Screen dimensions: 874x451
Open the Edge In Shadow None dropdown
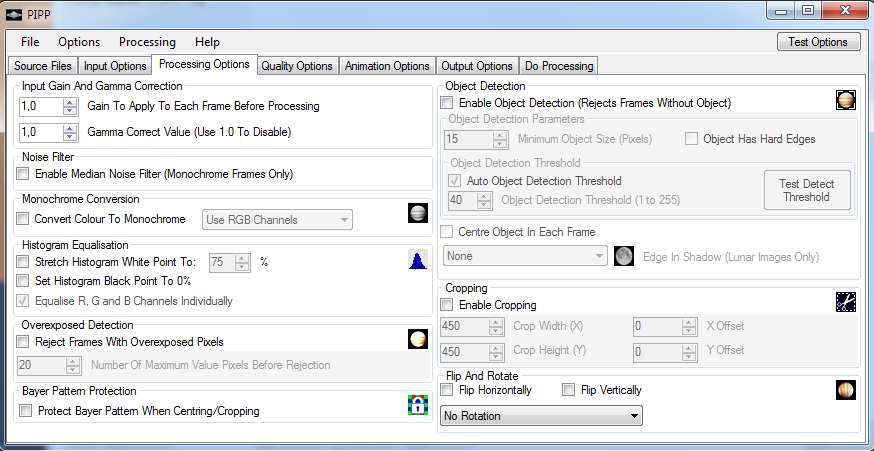point(524,256)
